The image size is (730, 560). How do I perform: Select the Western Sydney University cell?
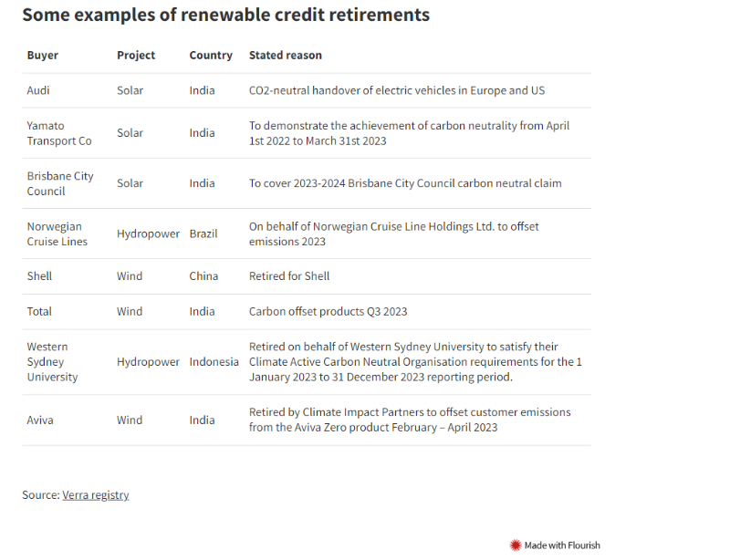[x=52, y=362]
